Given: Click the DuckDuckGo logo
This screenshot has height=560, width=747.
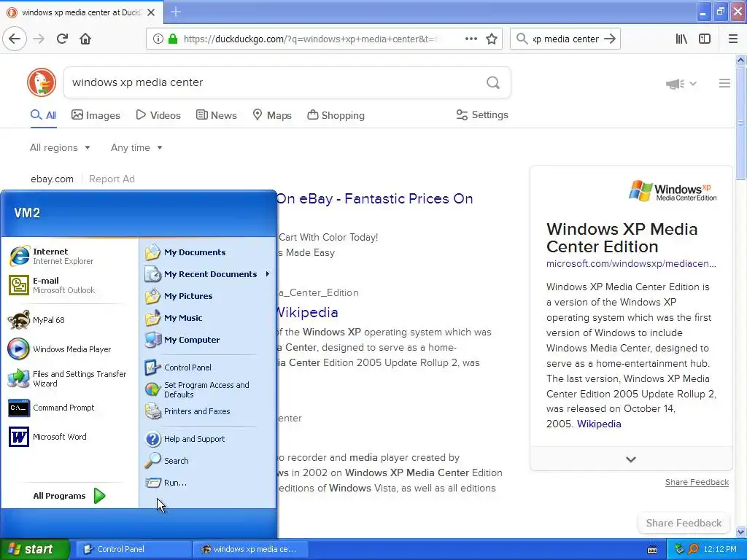Looking at the screenshot, I should pos(42,82).
